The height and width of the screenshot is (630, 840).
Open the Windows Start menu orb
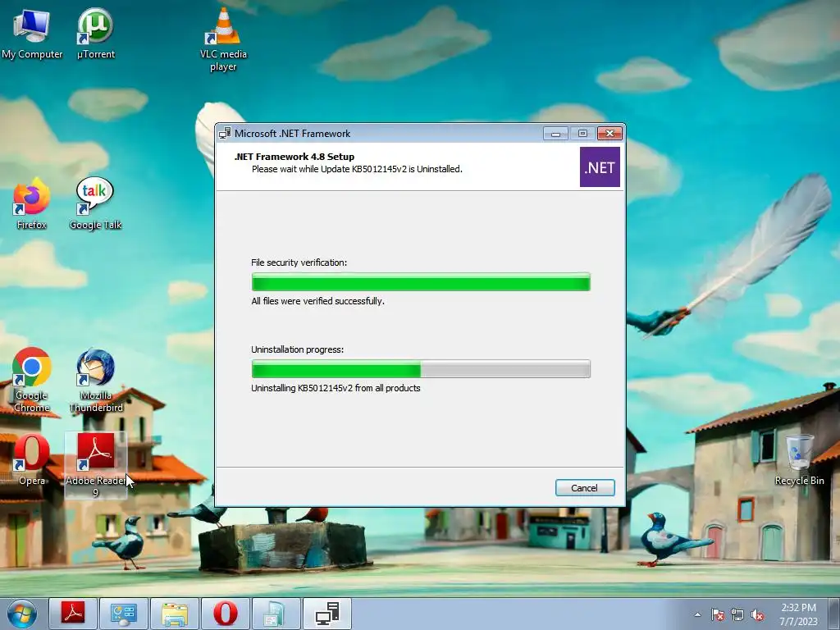[22, 614]
